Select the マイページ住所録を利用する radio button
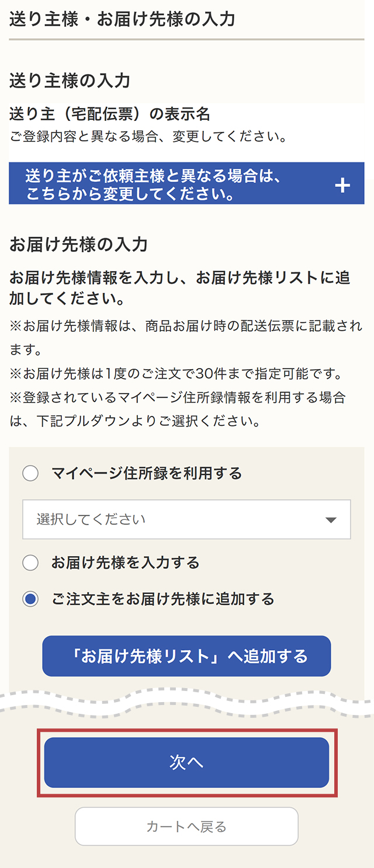Screen dimensions: 374x868 [x=30, y=473]
